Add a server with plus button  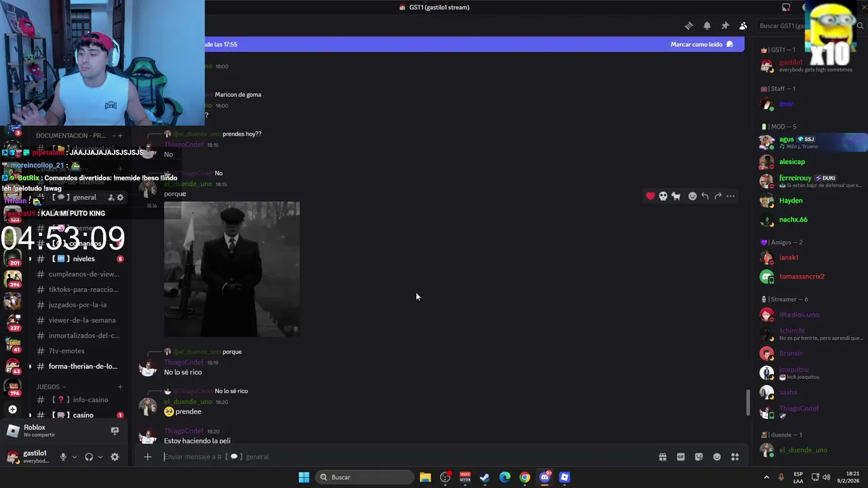[x=13, y=409]
